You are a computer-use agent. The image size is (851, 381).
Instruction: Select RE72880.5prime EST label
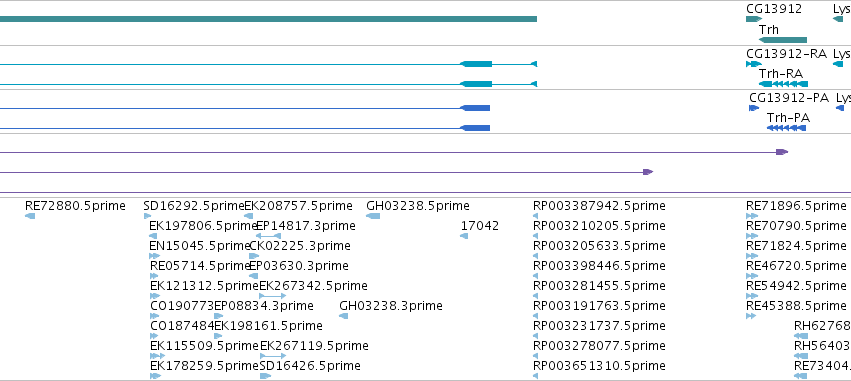pos(75,206)
